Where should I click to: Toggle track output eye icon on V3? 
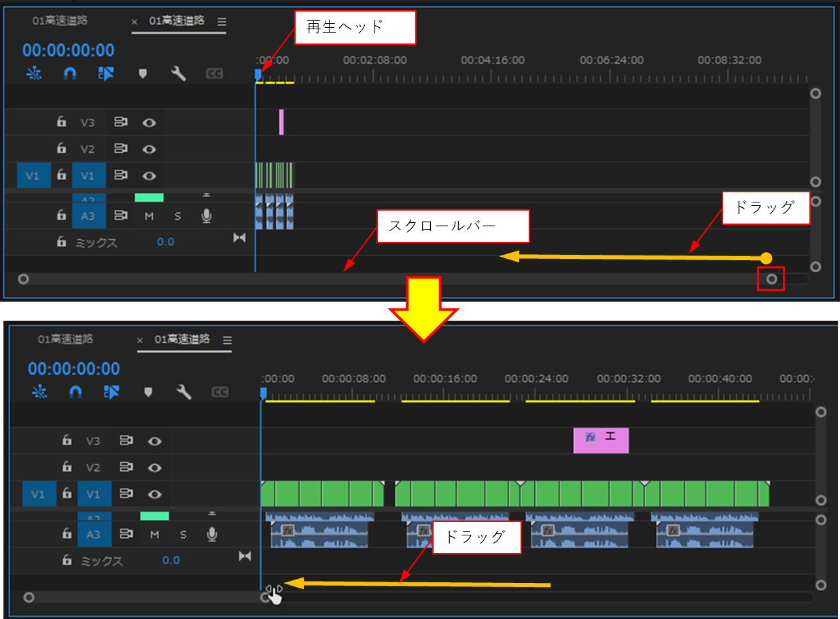pos(149,122)
